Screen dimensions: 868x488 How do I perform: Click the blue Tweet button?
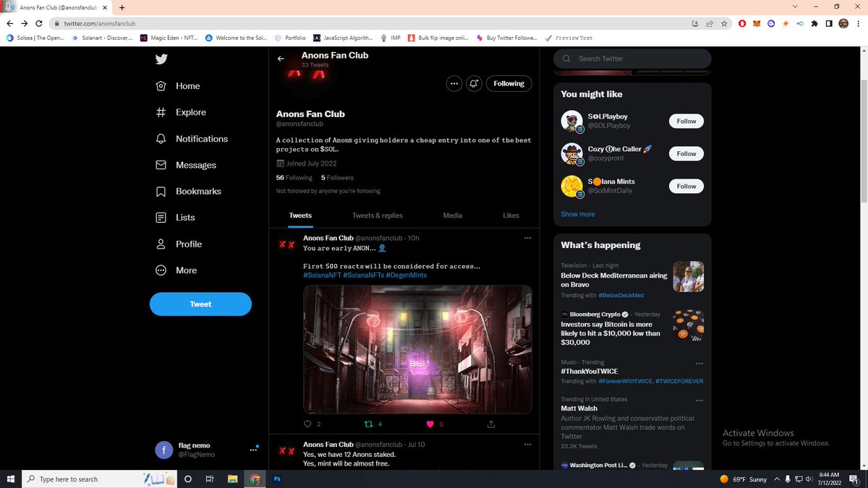pyautogui.click(x=200, y=304)
